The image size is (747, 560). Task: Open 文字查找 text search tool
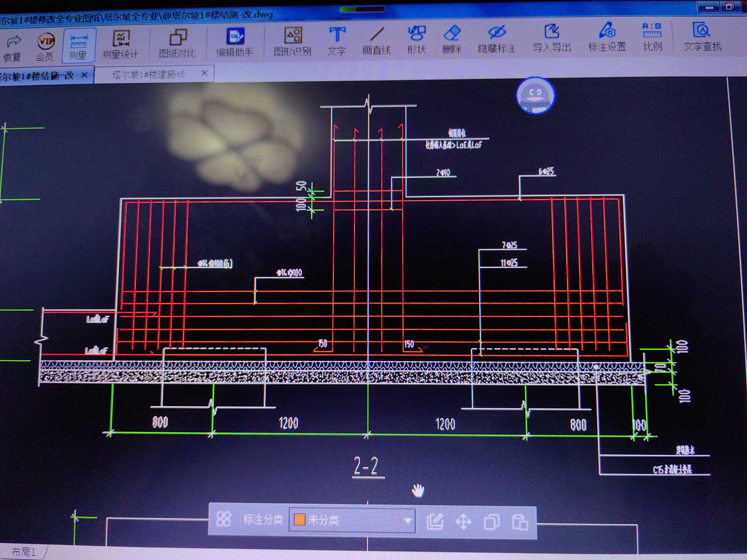(703, 36)
